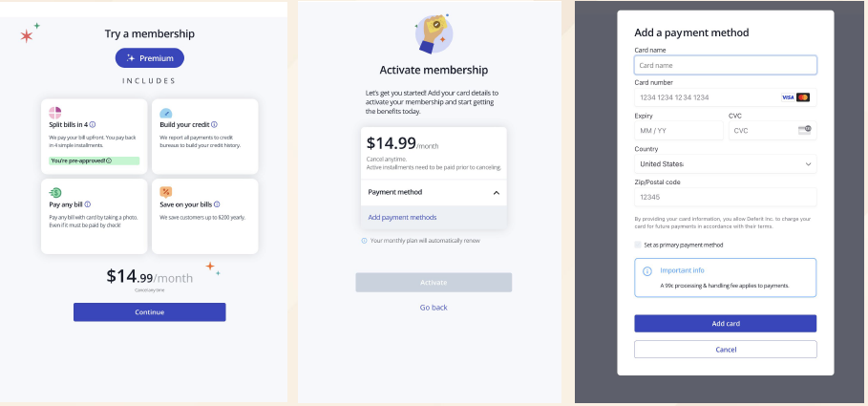Enable Set as primary payment method checkbox
The image size is (868, 406).
638,245
